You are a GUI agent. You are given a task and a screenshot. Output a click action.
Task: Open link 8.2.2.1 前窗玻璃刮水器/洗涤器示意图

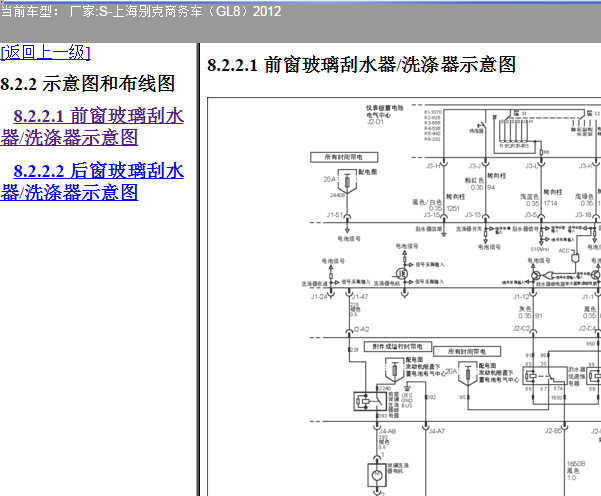(x=92, y=126)
